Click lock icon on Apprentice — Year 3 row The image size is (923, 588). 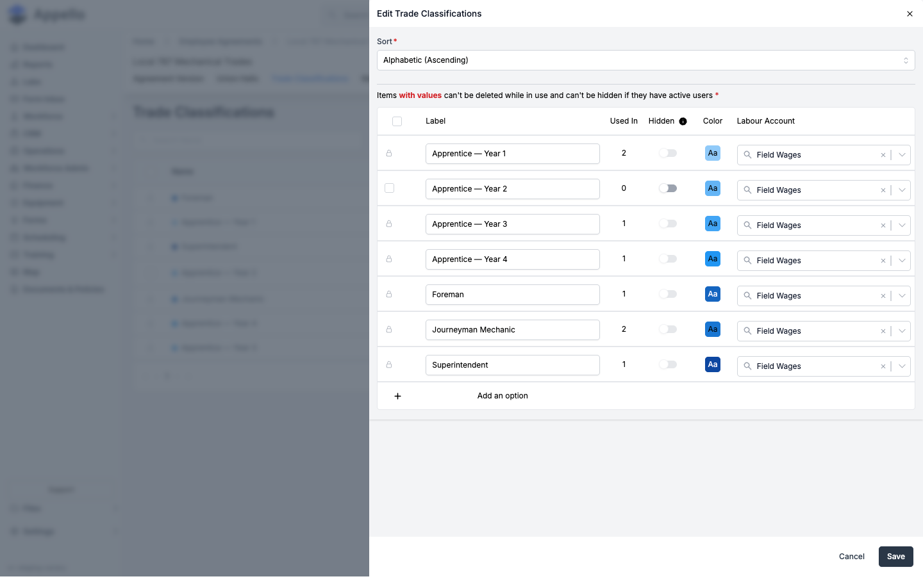pyautogui.click(x=389, y=224)
